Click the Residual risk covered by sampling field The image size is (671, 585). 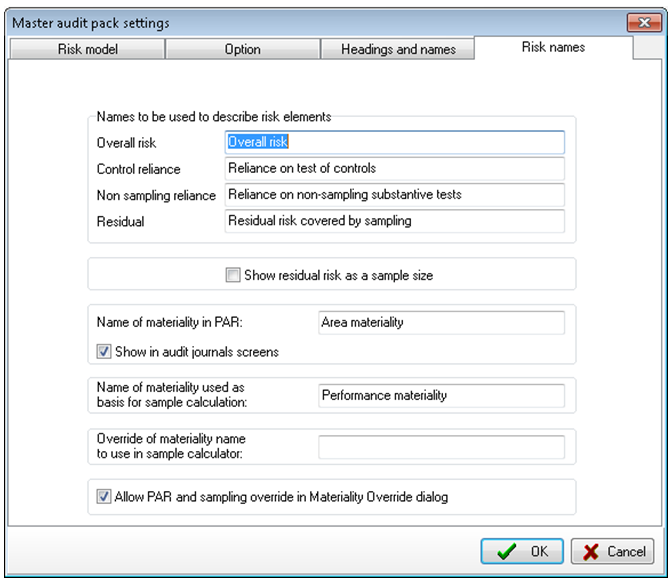pyautogui.click(x=395, y=221)
